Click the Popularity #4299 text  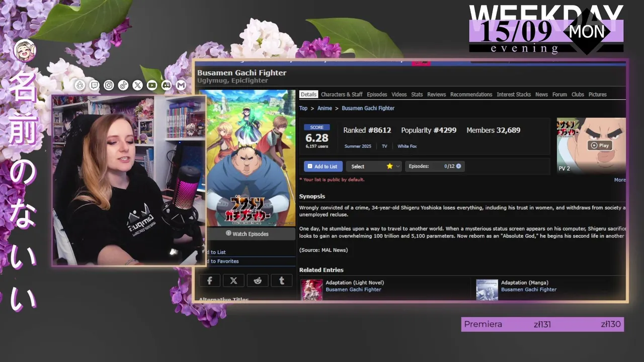(x=429, y=130)
